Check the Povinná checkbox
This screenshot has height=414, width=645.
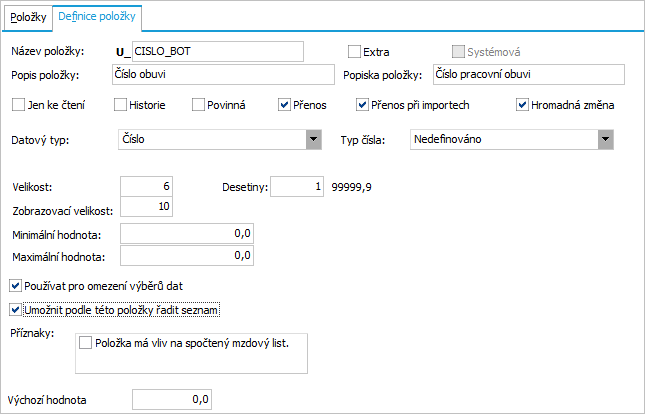click(198, 104)
